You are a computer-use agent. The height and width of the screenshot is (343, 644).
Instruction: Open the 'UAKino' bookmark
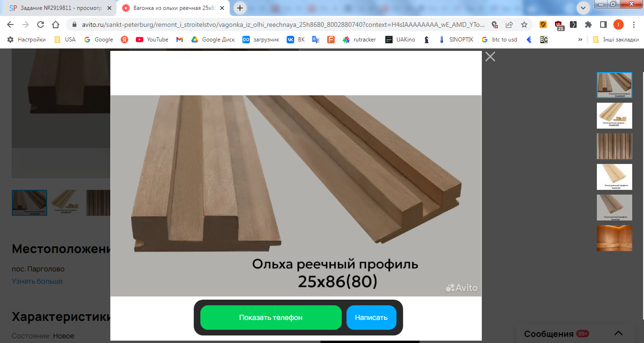tap(400, 40)
